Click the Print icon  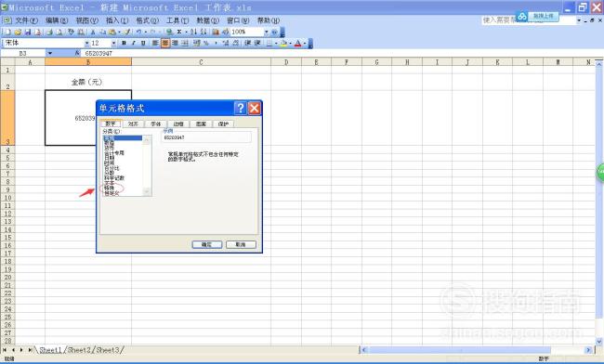(x=49, y=32)
